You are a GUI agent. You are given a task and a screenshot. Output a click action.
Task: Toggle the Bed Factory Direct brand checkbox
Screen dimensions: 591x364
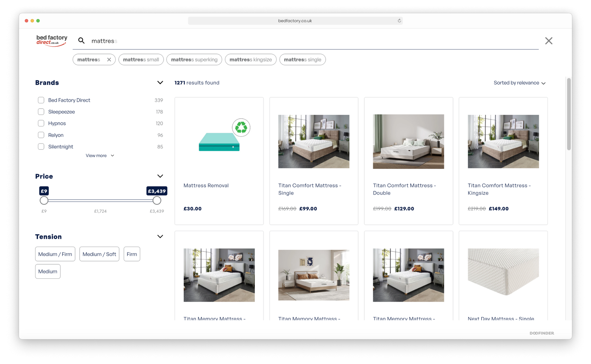(x=41, y=100)
